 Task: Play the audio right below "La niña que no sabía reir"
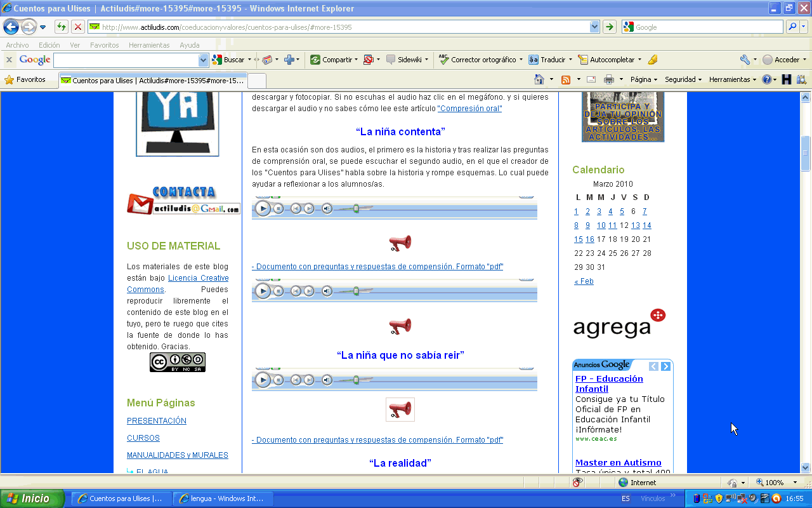(x=263, y=380)
